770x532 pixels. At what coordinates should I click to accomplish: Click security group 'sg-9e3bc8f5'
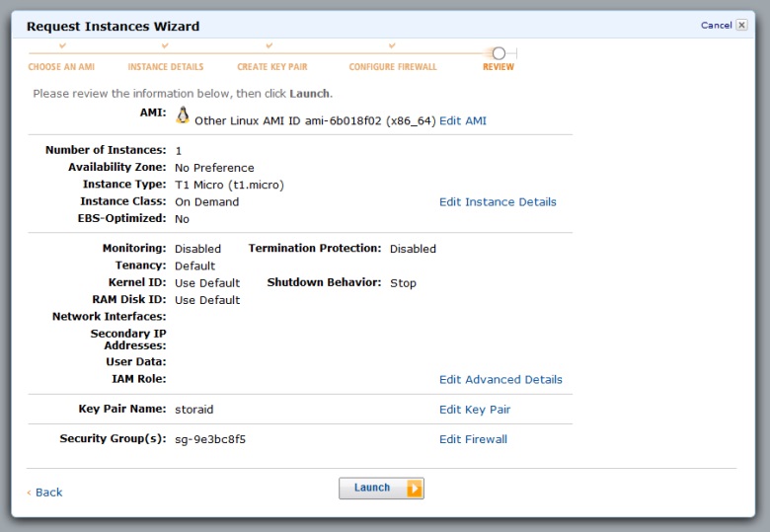[x=210, y=439]
